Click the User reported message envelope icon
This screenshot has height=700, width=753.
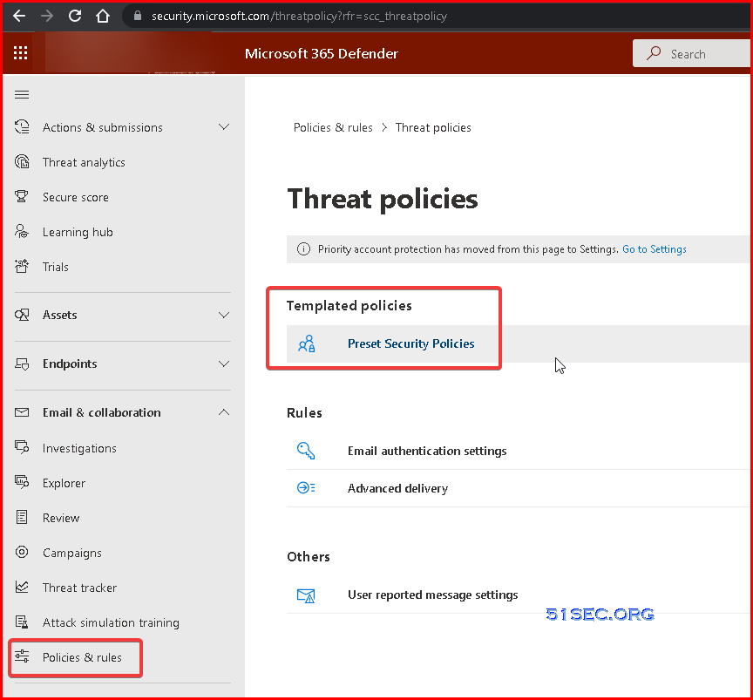[306, 595]
